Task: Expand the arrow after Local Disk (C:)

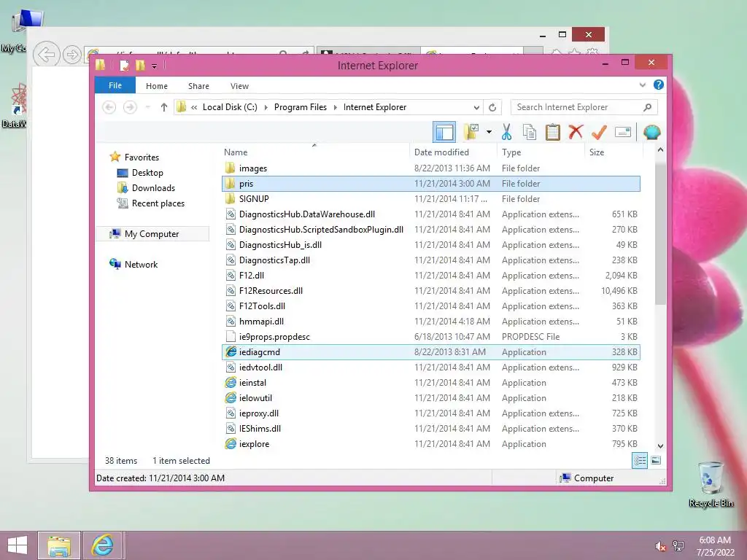Action: click(x=266, y=108)
